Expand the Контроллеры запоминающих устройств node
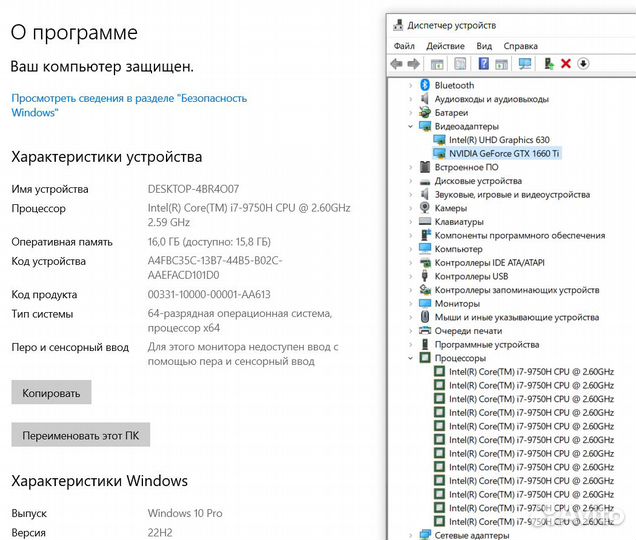 point(410,290)
